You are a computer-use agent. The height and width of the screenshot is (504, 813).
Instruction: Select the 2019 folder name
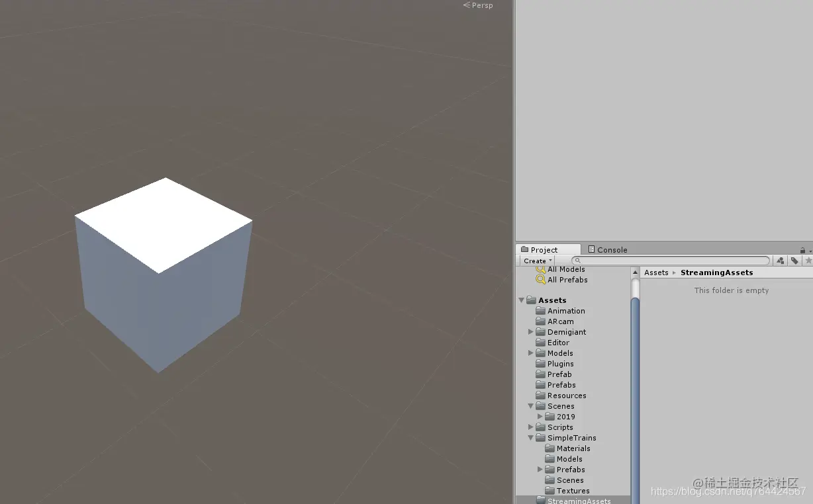tap(566, 417)
